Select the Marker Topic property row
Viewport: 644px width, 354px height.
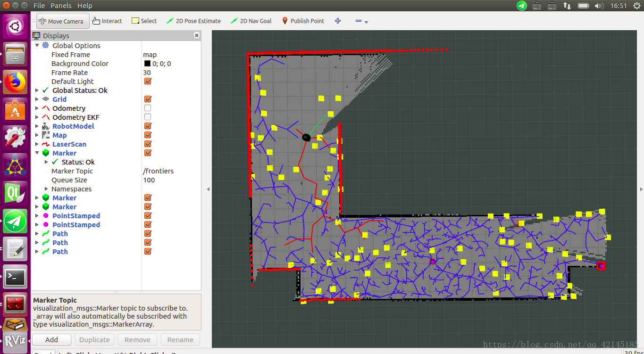click(x=116, y=171)
